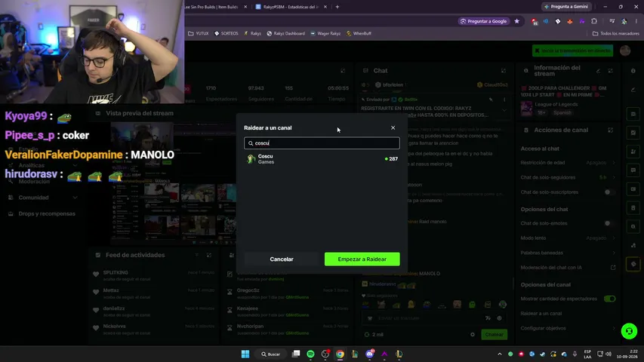Select the Coscu channel result
The height and width of the screenshot is (362, 644).
tap(322, 159)
